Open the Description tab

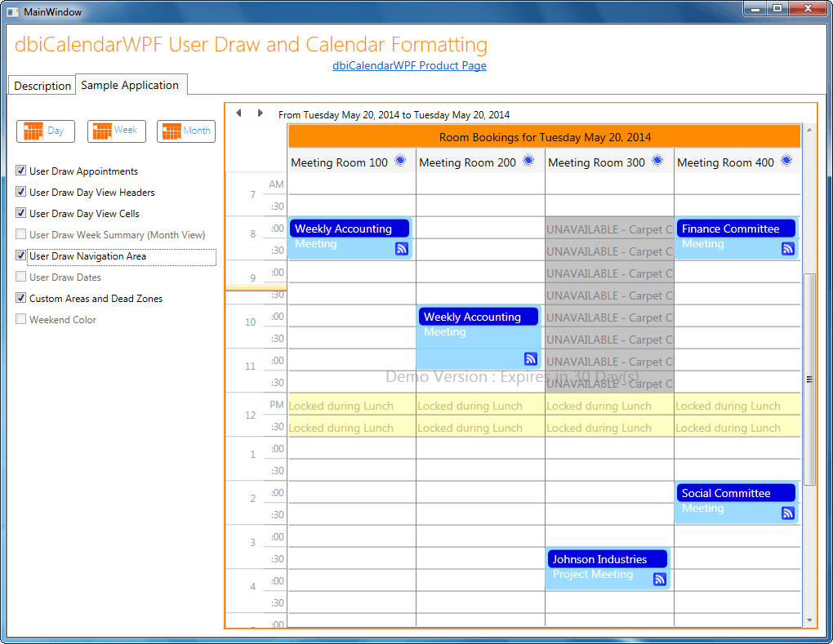tap(42, 86)
